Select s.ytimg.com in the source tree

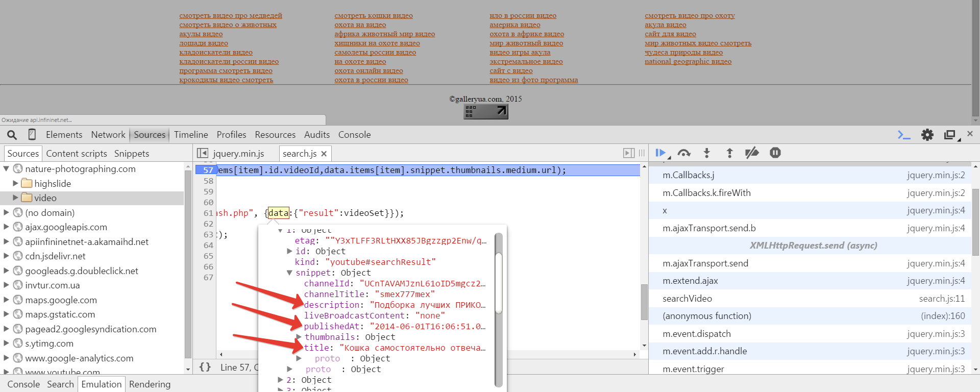tap(49, 344)
